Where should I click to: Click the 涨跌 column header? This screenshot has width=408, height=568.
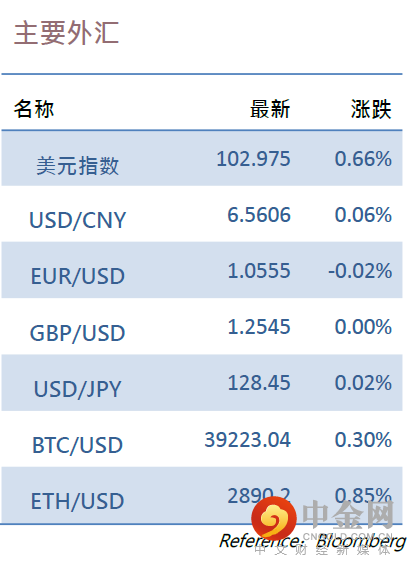coord(371,109)
